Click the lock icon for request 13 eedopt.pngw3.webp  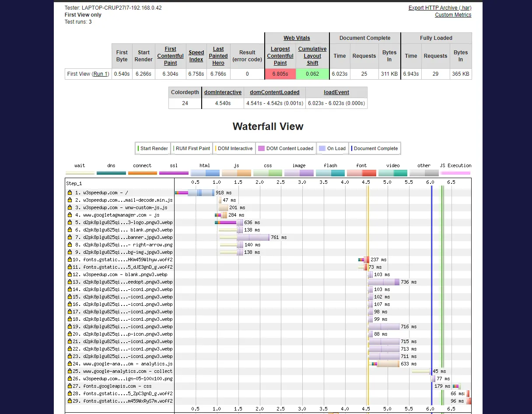coord(70,282)
